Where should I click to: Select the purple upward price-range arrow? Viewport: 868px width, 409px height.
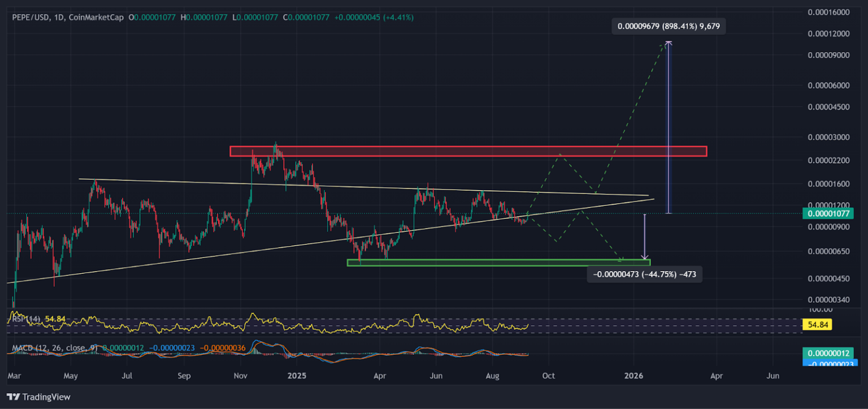pyautogui.click(x=669, y=127)
